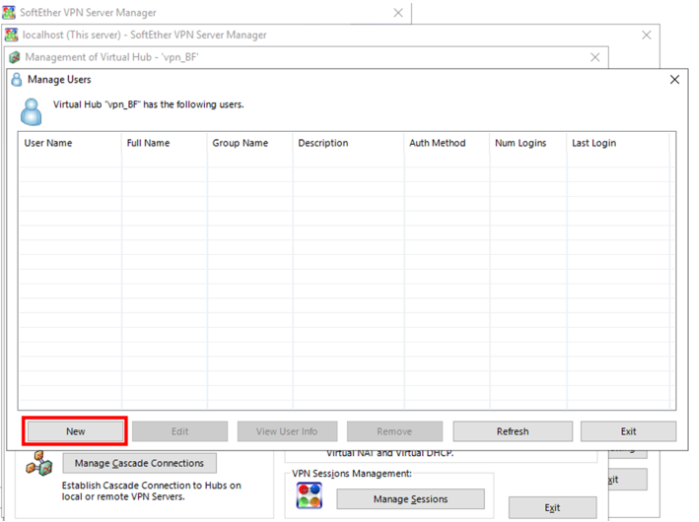Sort users by Num Logins column
699x522 pixels.
[520, 143]
